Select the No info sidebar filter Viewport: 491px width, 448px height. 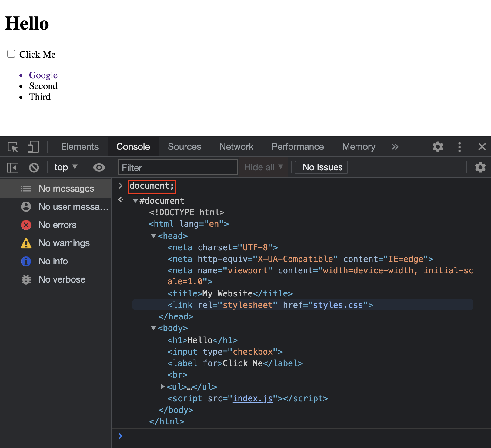pyautogui.click(x=56, y=261)
